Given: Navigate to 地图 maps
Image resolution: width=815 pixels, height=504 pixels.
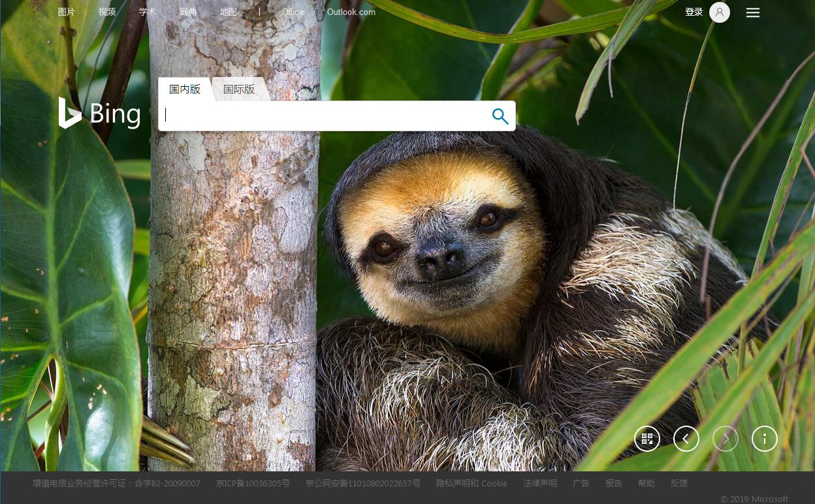Looking at the screenshot, I should tap(229, 12).
